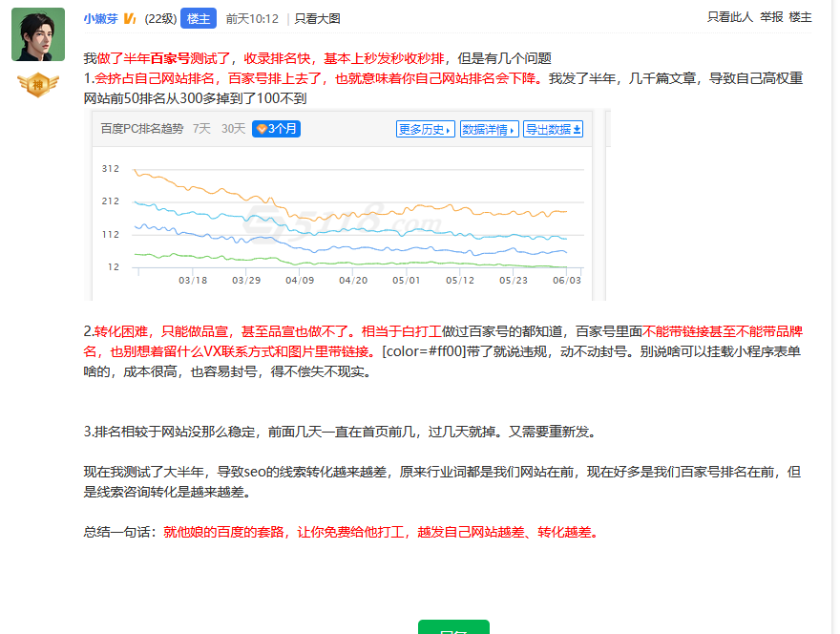Screen dimensions: 840x634
Task: Open the ranking trend chart image
Action: (347, 205)
